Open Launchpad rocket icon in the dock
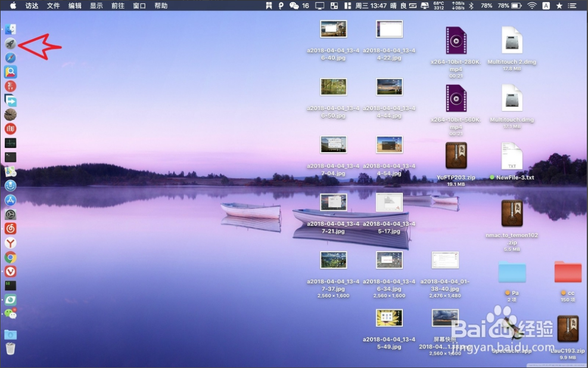588x368 pixels. pyautogui.click(x=10, y=44)
